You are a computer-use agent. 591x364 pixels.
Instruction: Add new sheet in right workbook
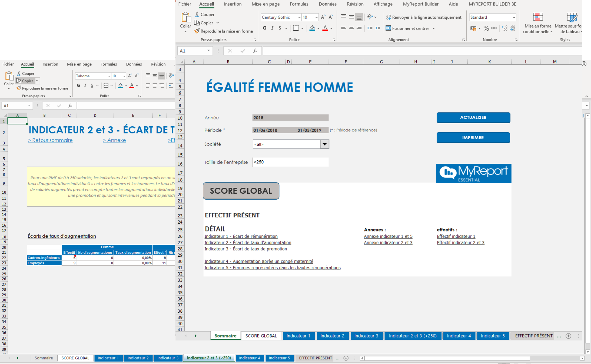point(568,336)
